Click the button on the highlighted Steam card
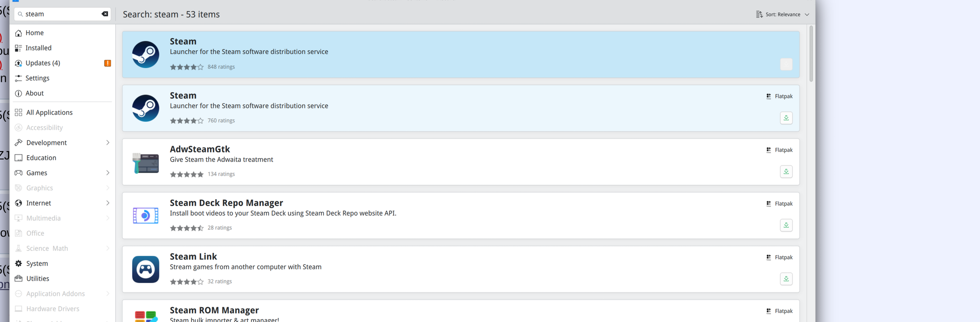 [x=786, y=64]
